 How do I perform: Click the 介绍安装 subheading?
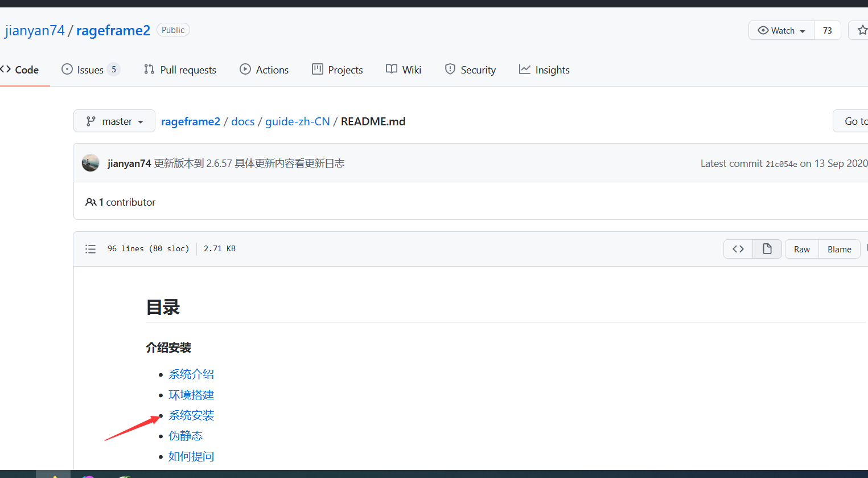click(168, 348)
